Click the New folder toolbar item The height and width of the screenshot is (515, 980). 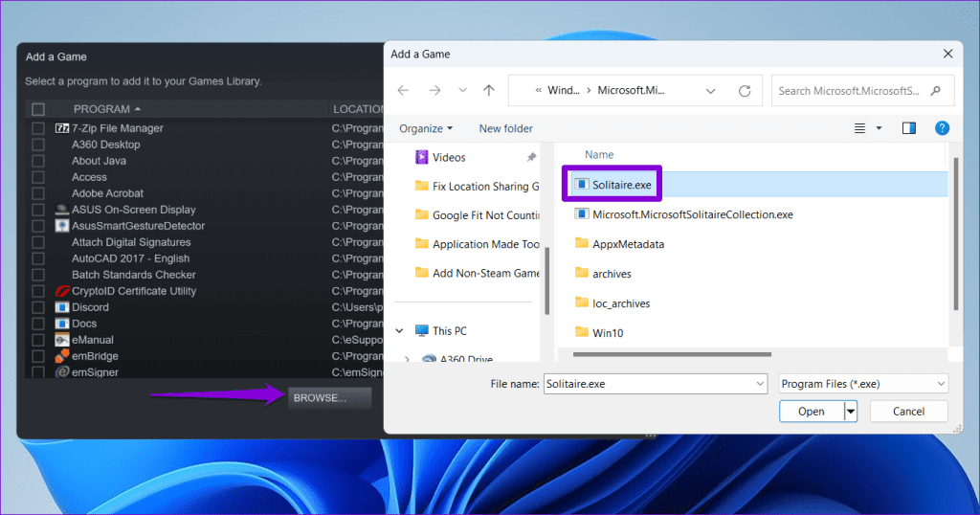point(505,128)
